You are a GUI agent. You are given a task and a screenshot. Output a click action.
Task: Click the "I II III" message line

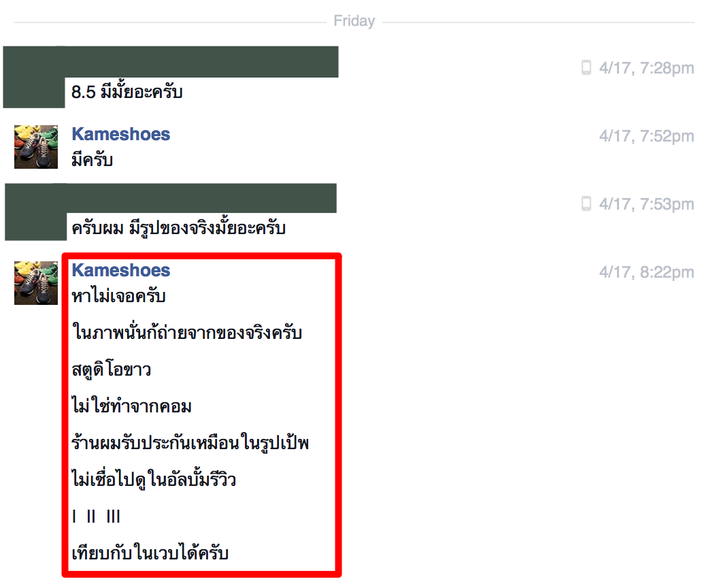click(x=96, y=517)
